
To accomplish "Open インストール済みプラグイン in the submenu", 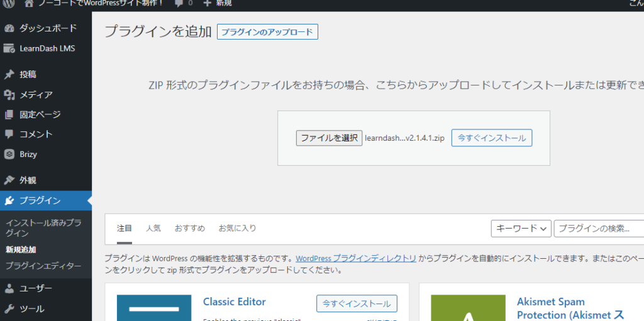I will pos(43,228).
